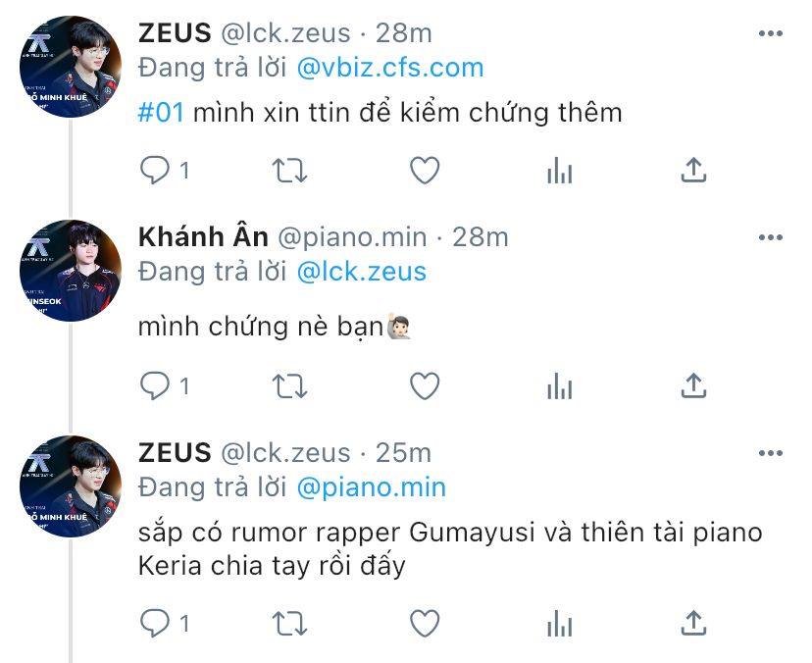View analytics of ZEUS's first tweet
812x663 pixels.
point(559,171)
